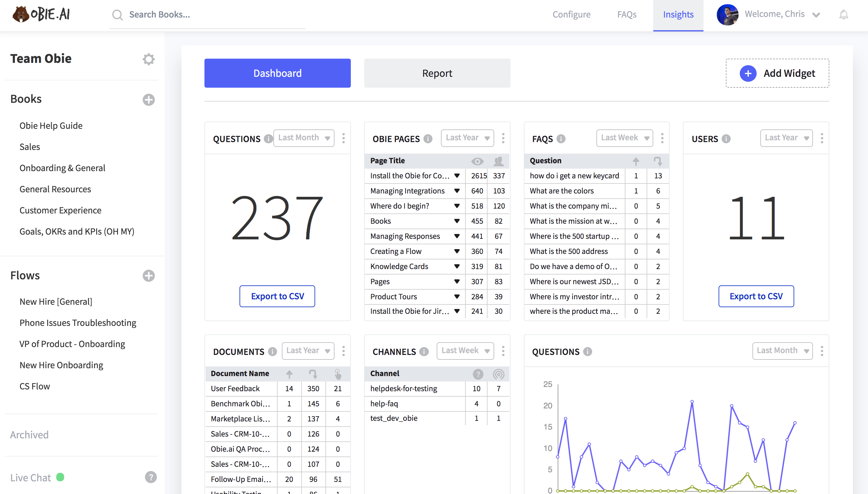Click the Obie.ai beaver logo

coord(41,14)
